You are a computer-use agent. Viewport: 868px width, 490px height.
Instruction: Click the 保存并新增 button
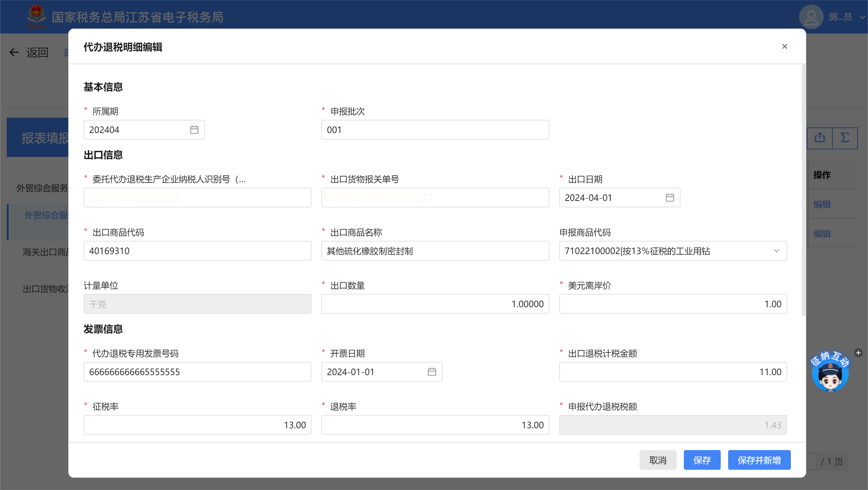pyautogui.click(x=759, y=460)
